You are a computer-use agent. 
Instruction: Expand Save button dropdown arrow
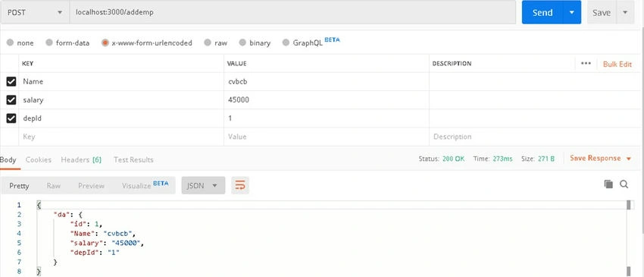tap(625, 12)
